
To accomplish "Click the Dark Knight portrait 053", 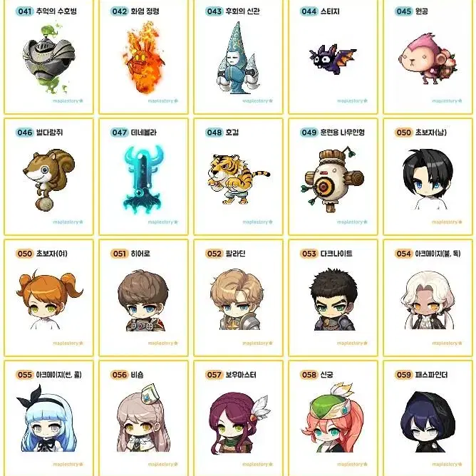I will coord(333,299).
